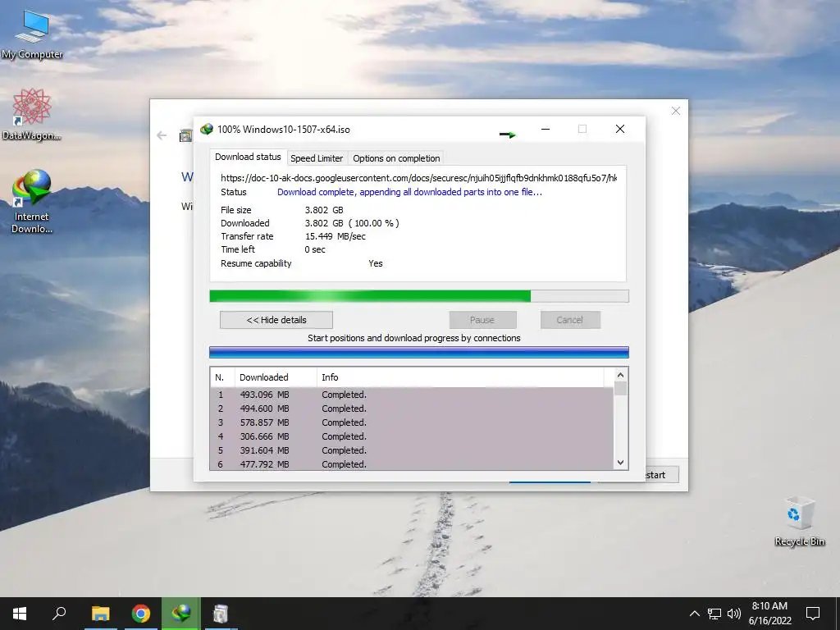This screenshot has height=630, width=840.
Task: Open the installer taskbar icon
Action: click(x=221, y=614)
